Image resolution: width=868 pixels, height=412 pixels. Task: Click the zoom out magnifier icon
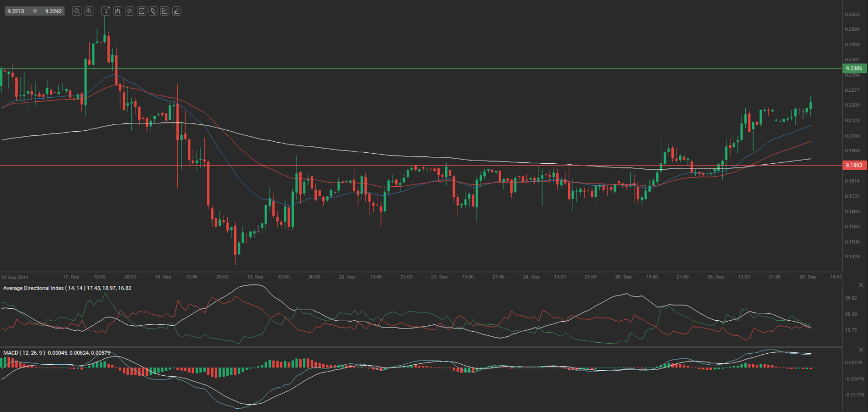[x=77, y=11]
